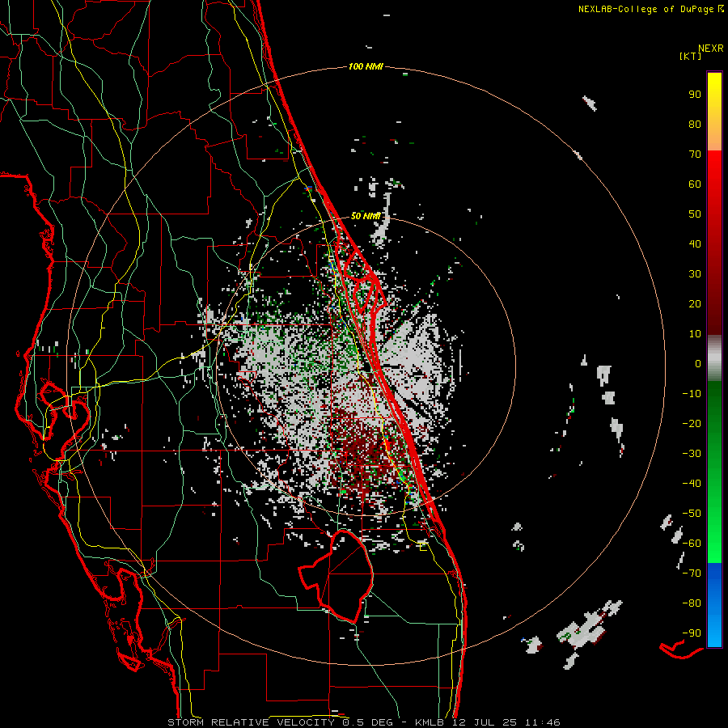Click the 30 value on velocity scale
The height and width of the screenshot is (728, 728).
[x=695, y=274]
